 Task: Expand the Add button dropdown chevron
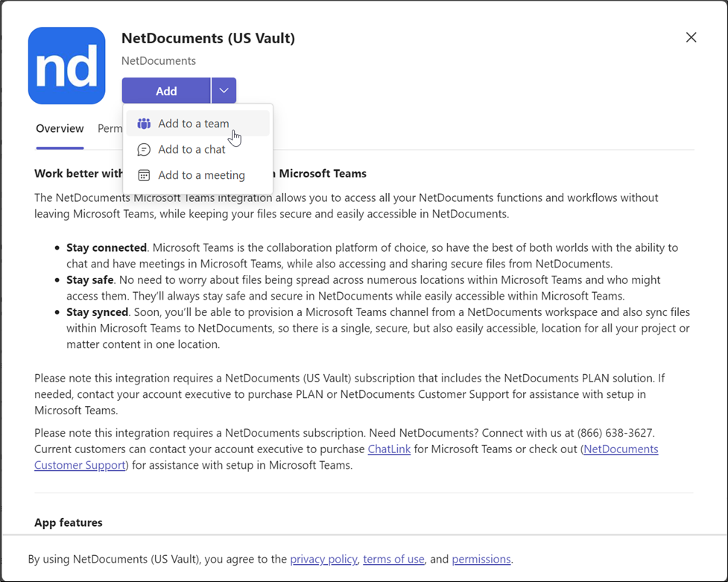pyautogui.click(x=224, y=90)
